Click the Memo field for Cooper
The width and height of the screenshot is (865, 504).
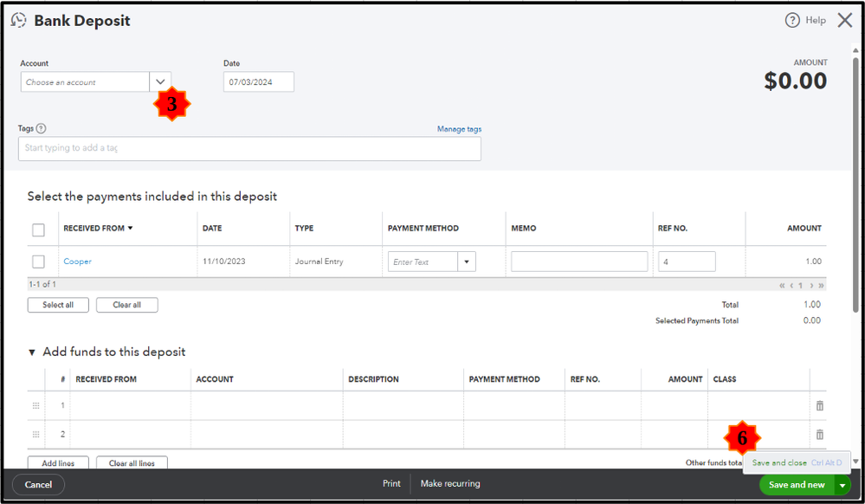coord(579,262)
